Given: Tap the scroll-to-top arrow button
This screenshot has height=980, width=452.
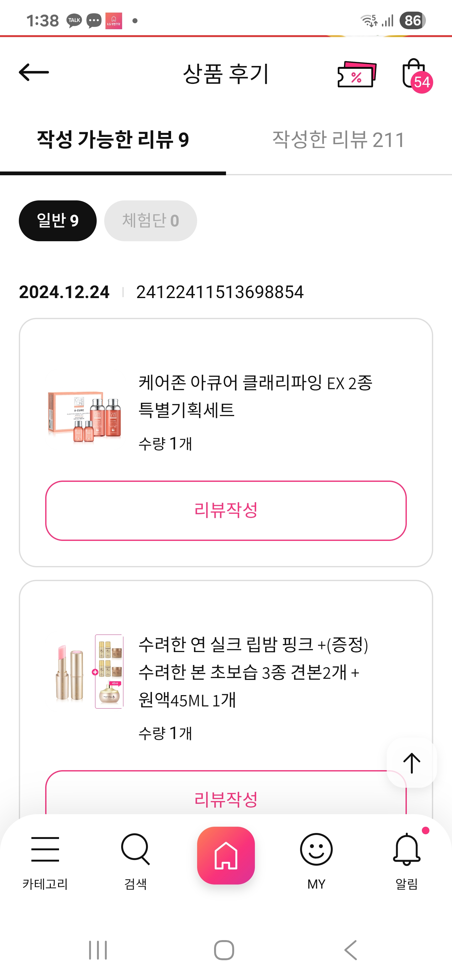Looking at the screenshot, I should [411, 763].
